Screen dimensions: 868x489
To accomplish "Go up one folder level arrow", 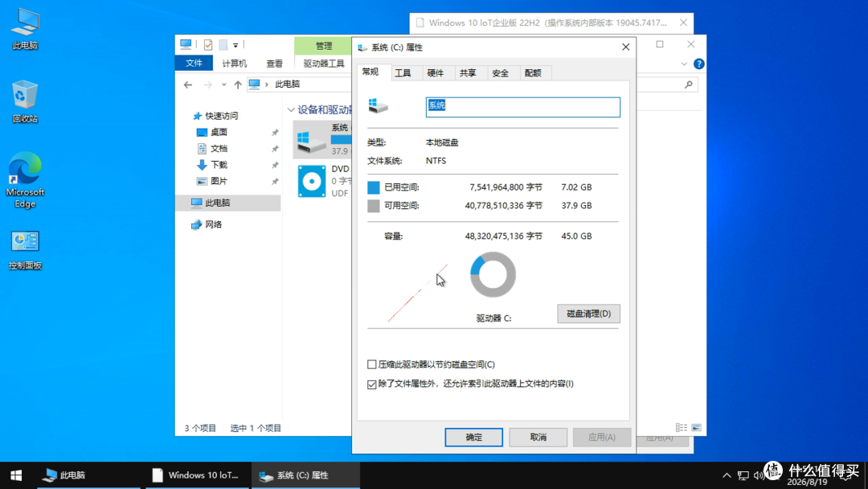I will click(x=237, y=84).
